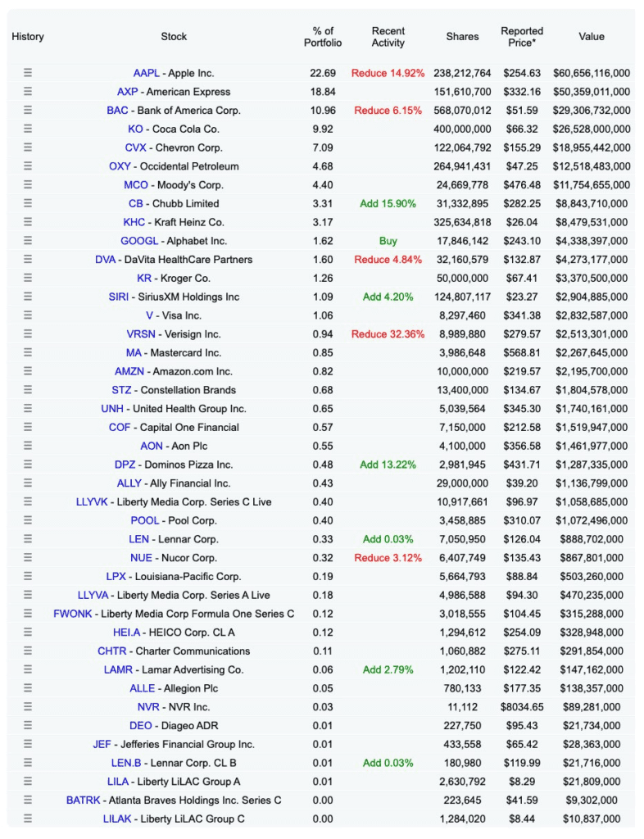
Task: Click history icon for Pool Corp.
Action: [28, 520]
